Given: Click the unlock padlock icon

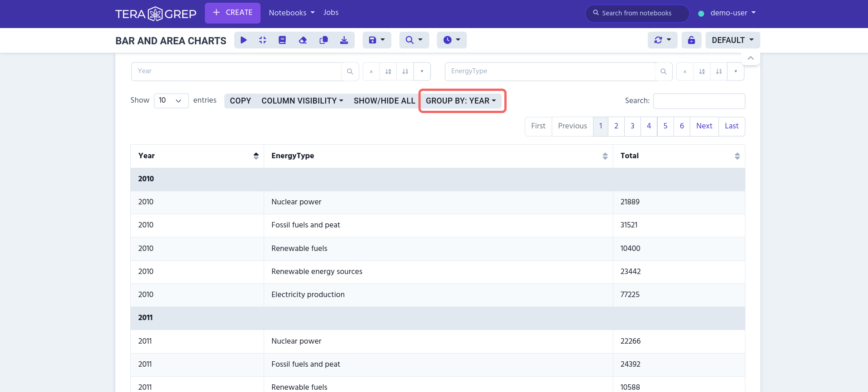Looking at the screenshot, I should tap(691, 40).
